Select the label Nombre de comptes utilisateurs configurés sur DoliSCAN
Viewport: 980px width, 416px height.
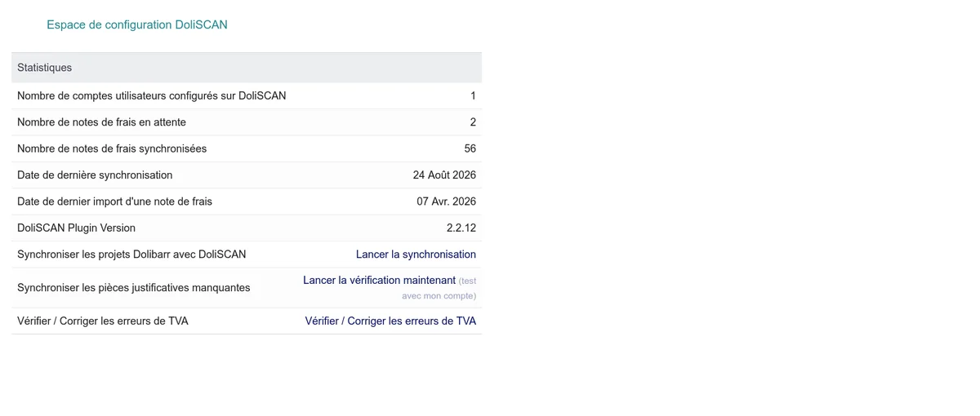point(152,96)
